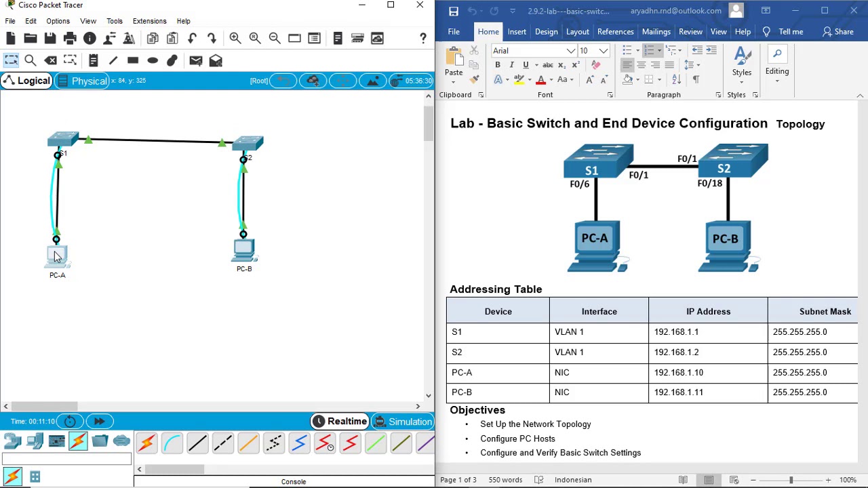Open Packet Tracer help question mark
This screenshot has width=868, height=488.
point(423,39)
